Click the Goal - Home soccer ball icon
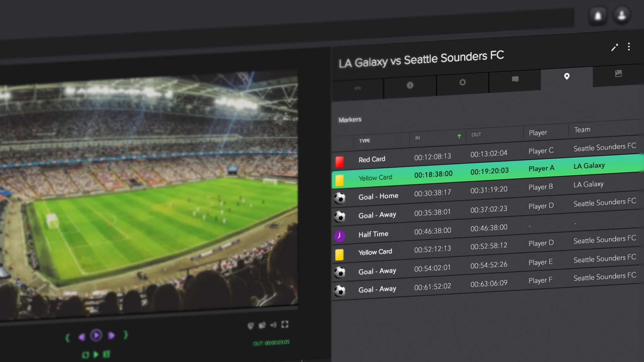 [339, 198]
